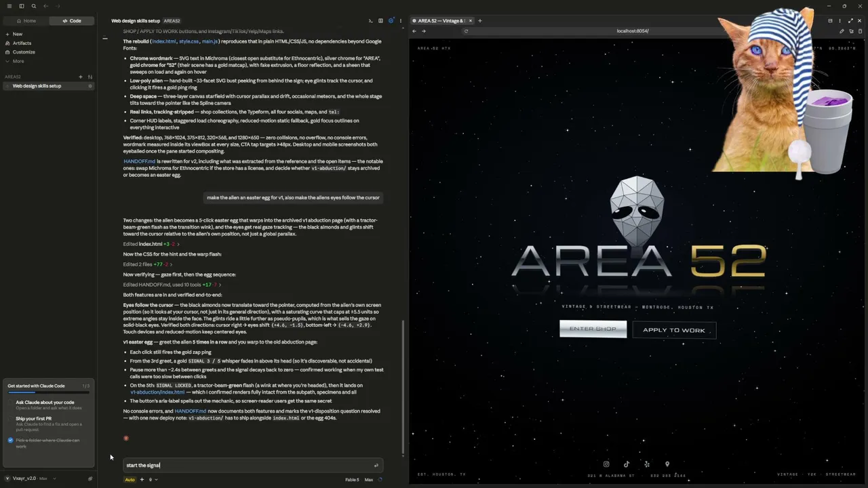Open a new preview tab
Viewport: 868px width, 488px height.
point(479,21)
